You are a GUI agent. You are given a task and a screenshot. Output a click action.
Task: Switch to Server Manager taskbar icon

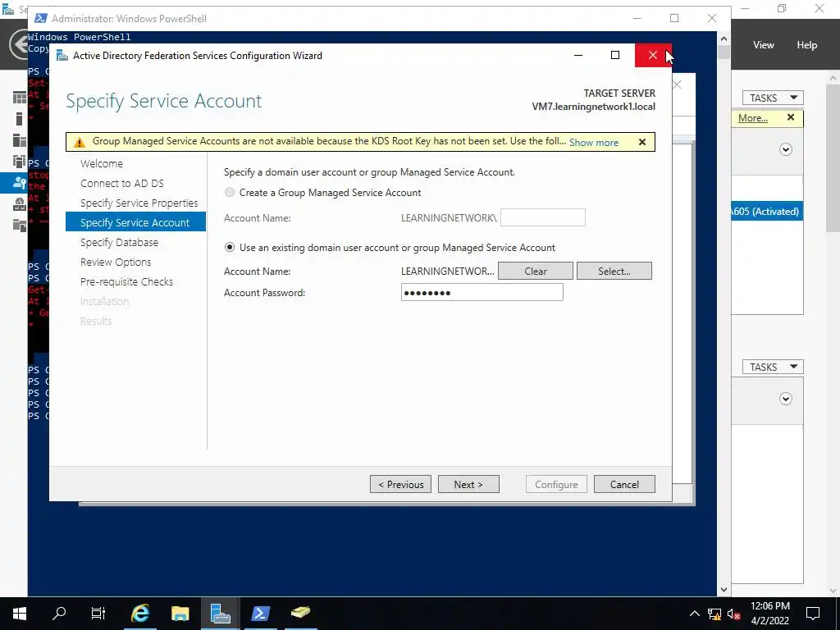click(x=220, y=613)
